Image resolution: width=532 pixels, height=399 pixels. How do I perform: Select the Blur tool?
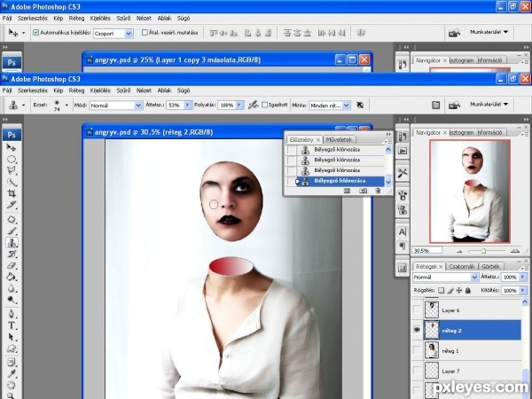click(12, 288)
